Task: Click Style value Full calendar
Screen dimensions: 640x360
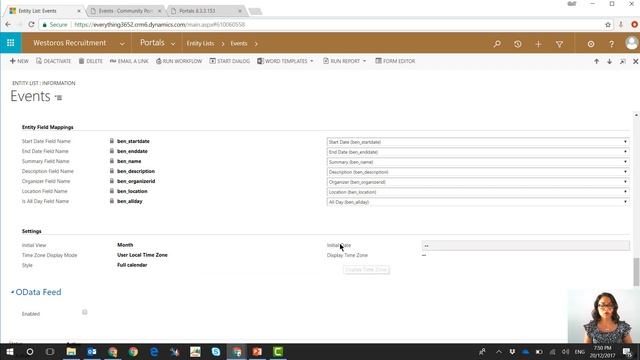Action: tap(132, 265)
